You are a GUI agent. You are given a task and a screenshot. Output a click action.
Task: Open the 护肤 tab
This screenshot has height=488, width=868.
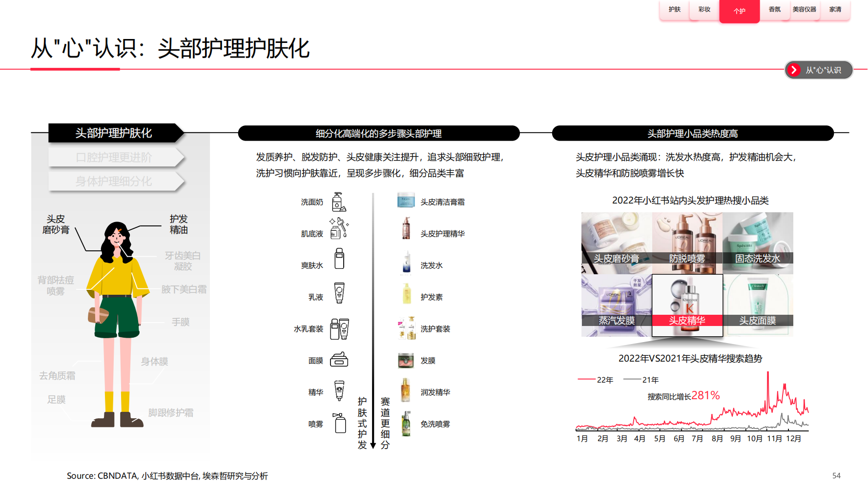coord(674,10)
